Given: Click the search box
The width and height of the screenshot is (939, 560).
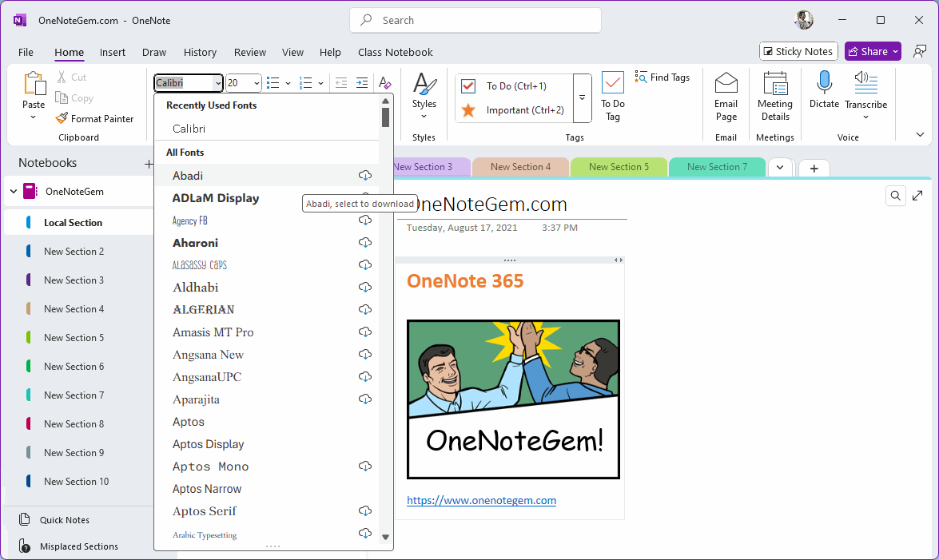Looking at the screenshot, I should [475, 20].
